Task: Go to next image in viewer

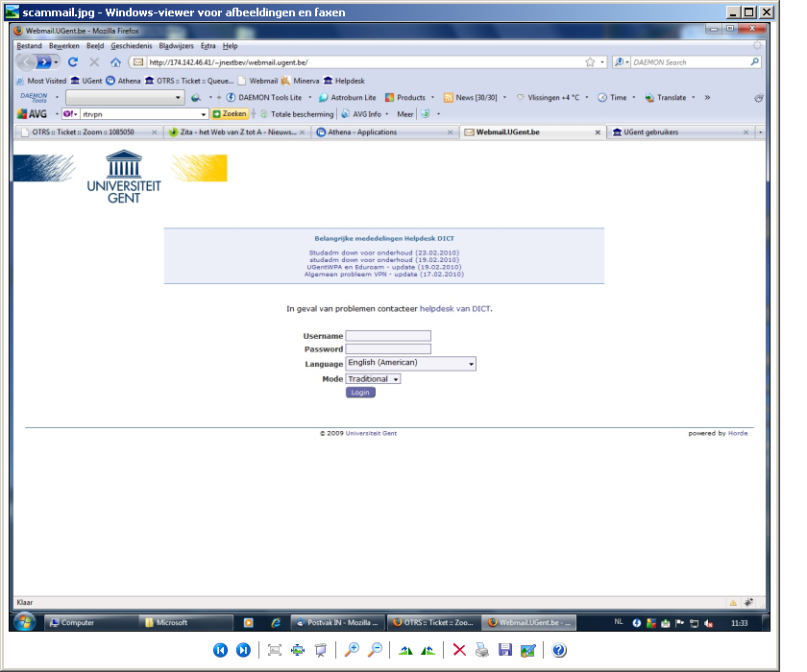Action: [x=243, y=650]
